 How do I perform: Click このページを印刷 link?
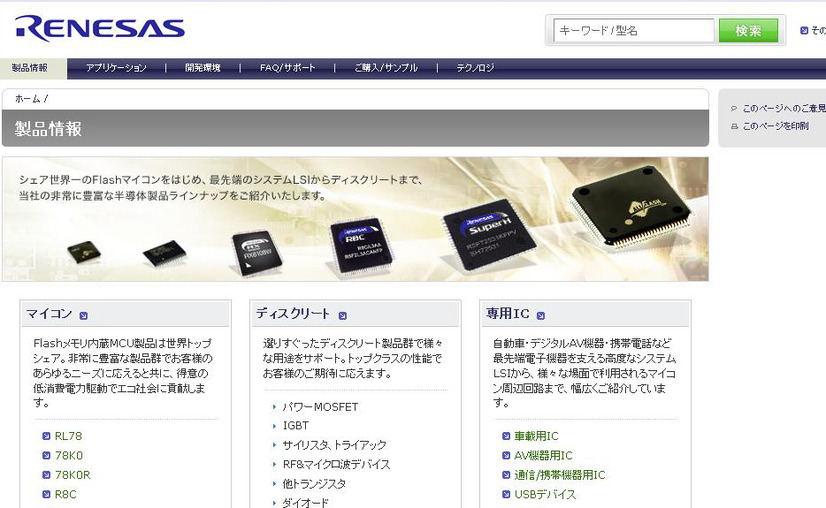point(775,126)
